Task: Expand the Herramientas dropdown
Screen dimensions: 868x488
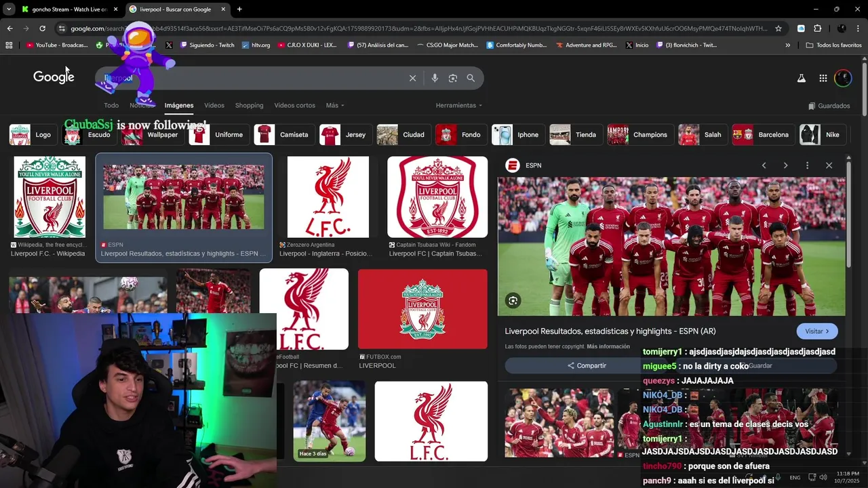Action: 459,106
